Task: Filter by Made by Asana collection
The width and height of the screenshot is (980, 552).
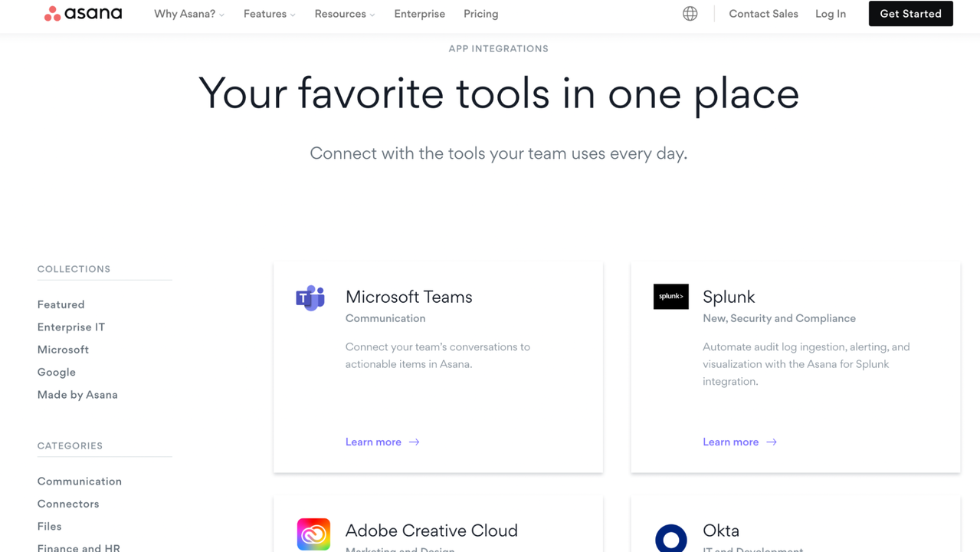Action: pyautogui.click(x=77, y=395)
